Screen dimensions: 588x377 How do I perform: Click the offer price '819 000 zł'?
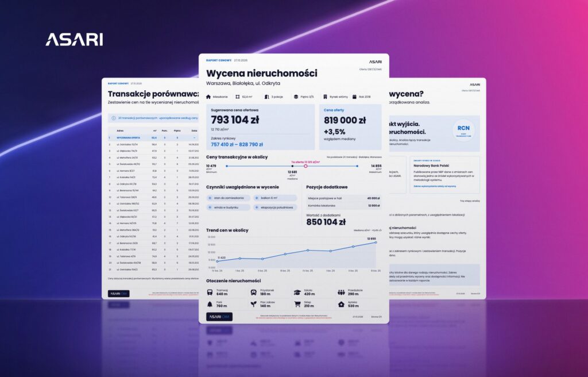tap(345, 121)
